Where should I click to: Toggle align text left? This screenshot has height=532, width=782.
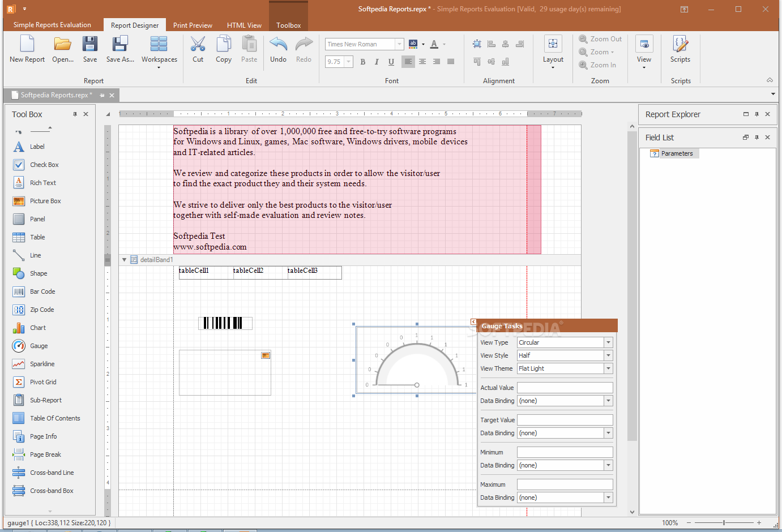point(408,62)
